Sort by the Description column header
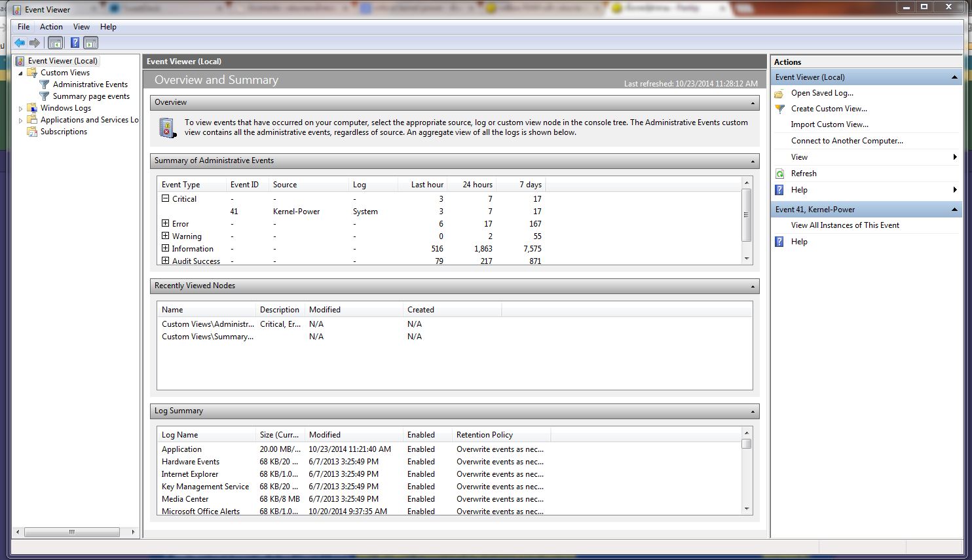The image size is (972, 560). coord(280,310)
